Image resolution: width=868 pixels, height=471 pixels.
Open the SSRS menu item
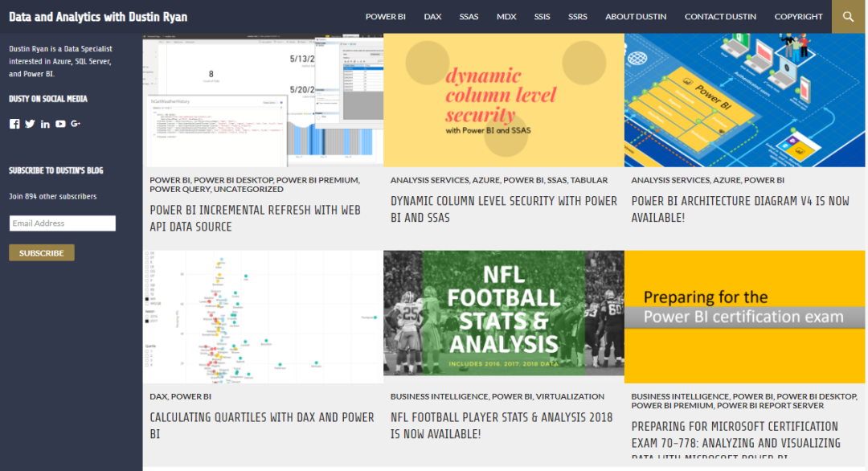pos(577,17)
